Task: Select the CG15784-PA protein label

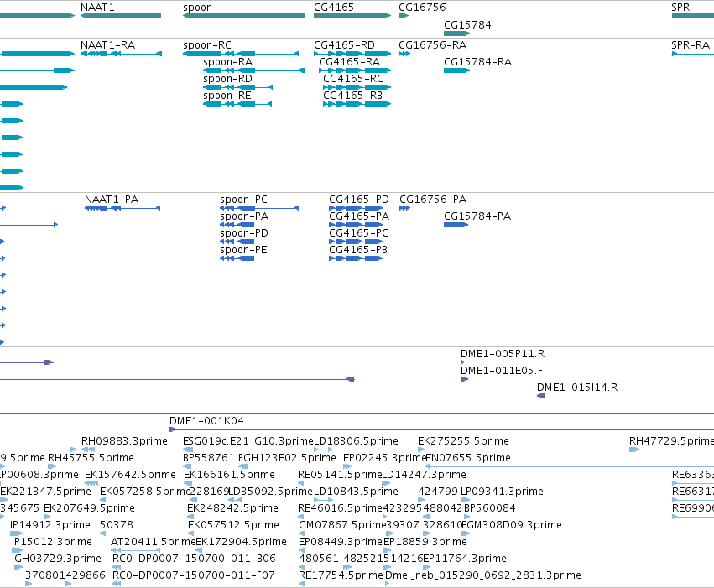Action: pos(477,216)
